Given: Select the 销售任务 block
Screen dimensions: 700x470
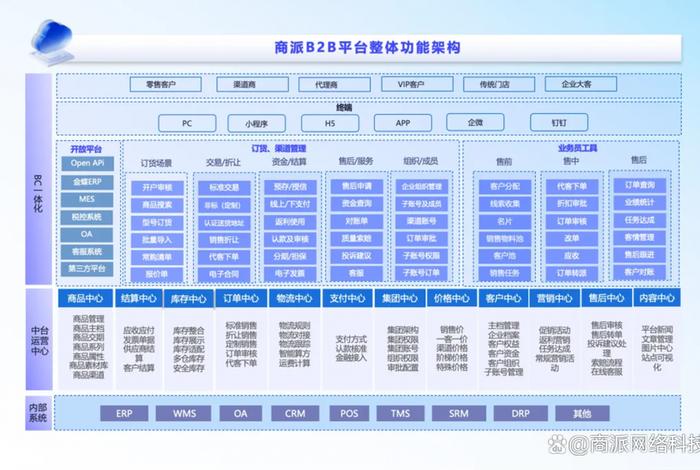Looking at the screenshot, I should (505, 274).
